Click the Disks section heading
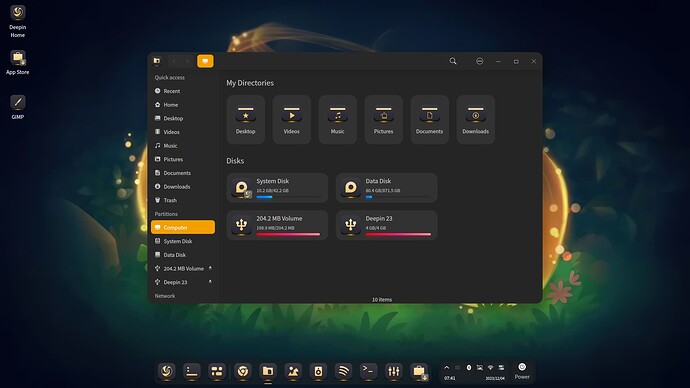 click(235, 161)
